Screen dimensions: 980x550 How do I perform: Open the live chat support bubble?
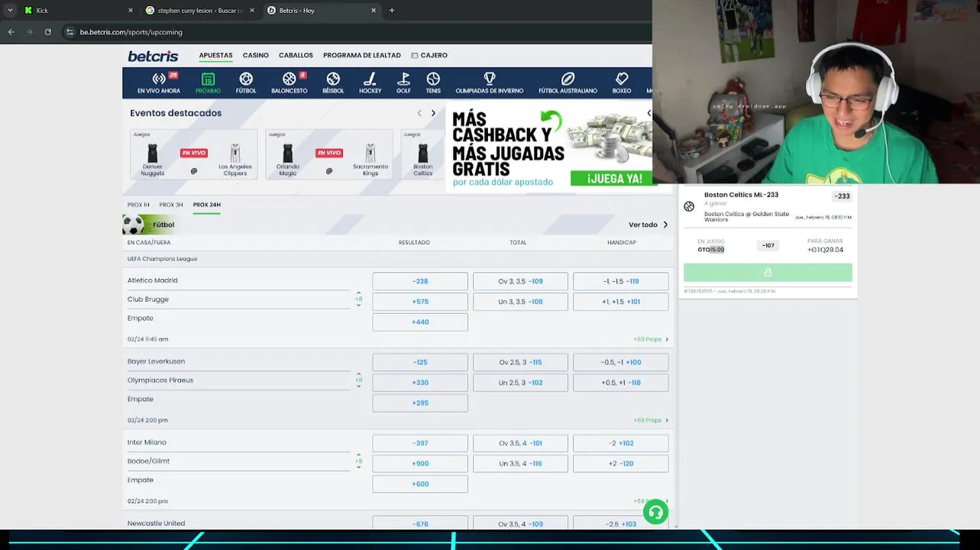(x=655, y=512)
